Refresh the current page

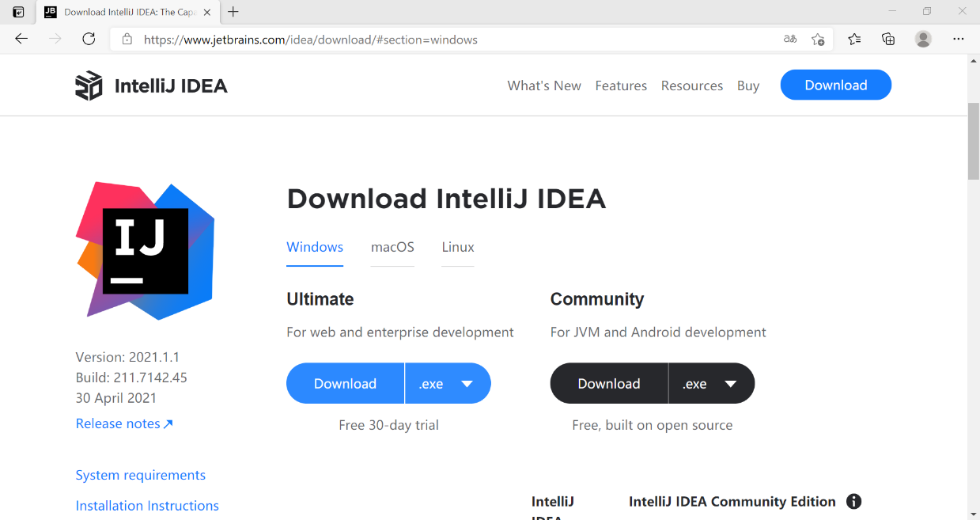89,39
